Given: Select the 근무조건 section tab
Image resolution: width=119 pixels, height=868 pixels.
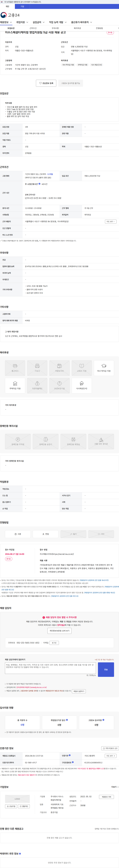Looking at the screenshot, I should [x=33, y=28].
